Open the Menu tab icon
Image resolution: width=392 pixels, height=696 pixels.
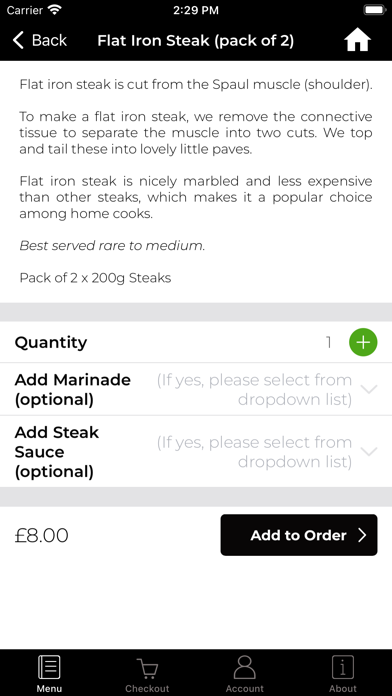[x=49, y=667]
